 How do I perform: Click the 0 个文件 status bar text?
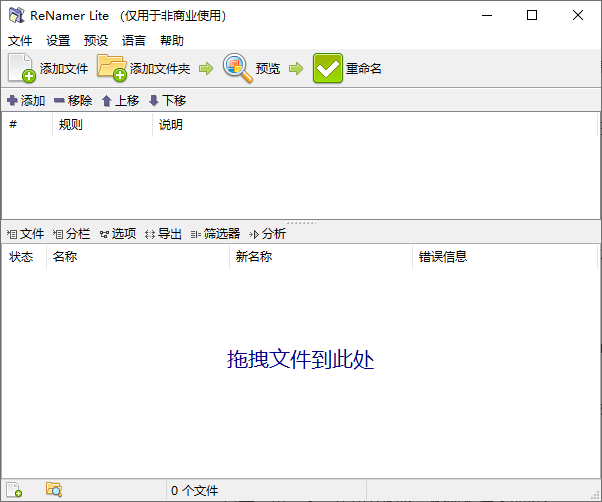(x=195, y=490)
